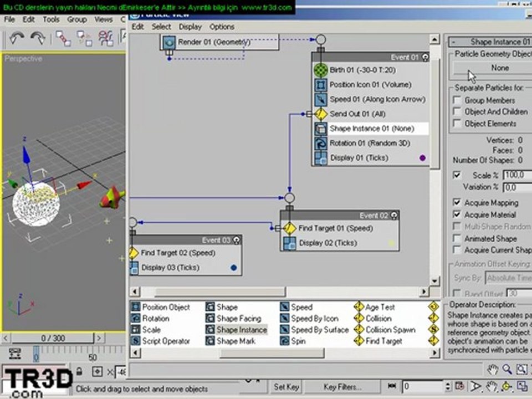This screenshot has height=399, width=532.
Task: Enable the Group Members checkbox
Action: (x=457, y=100)
